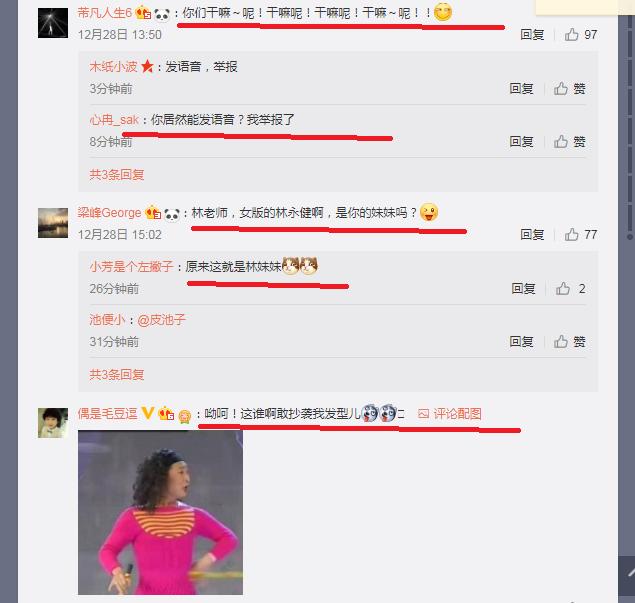Click 偶是毛豆逗's avatar thumbnail
The width and height of the screenshot is (635, 603).
pyautogui.click(x=53, y=423)
